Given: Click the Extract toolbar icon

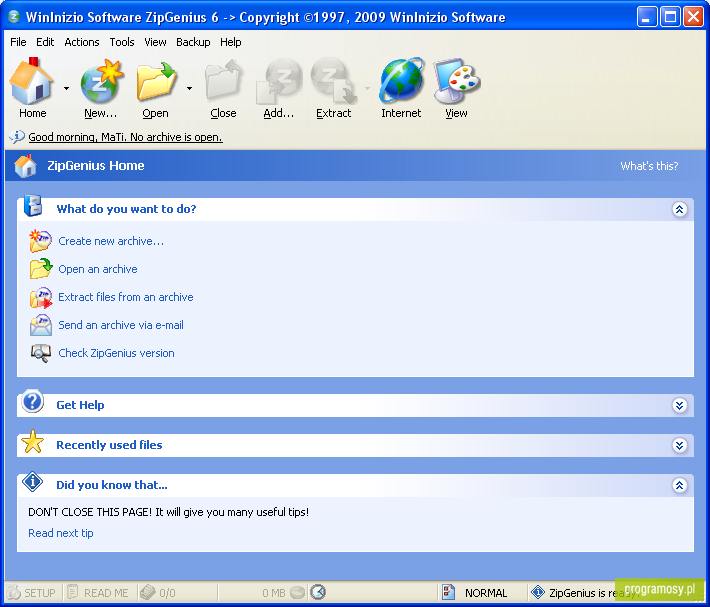Looking at the screenshot, I should (334, 81).
